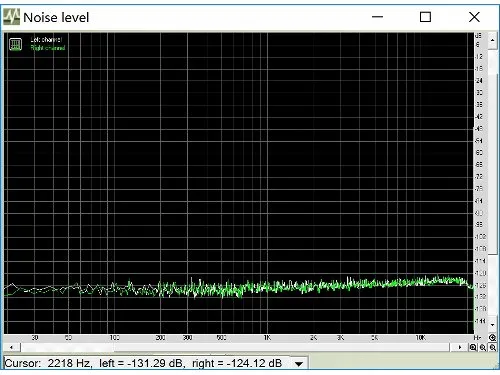Toggle the green Right channel legend entry
Image resolution: width=500 pixels, height=375 pixels.
48,48
